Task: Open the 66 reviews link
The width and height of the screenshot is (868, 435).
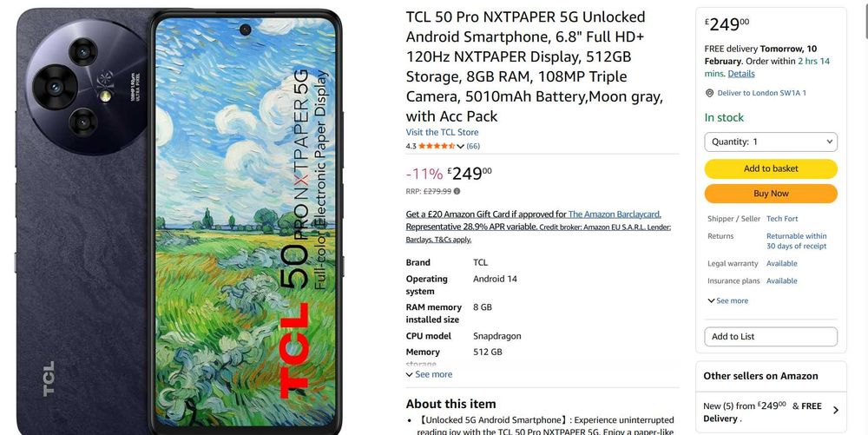Action: (473, 146)
